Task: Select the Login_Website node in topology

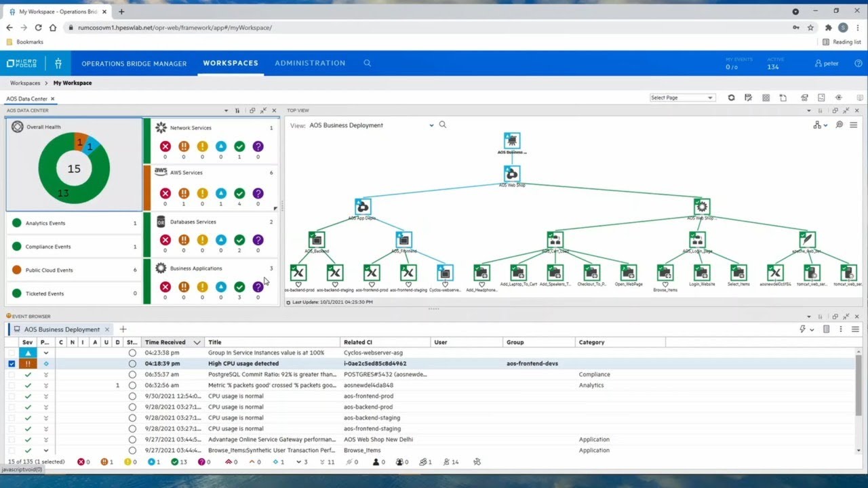Action: click(702, 272)
